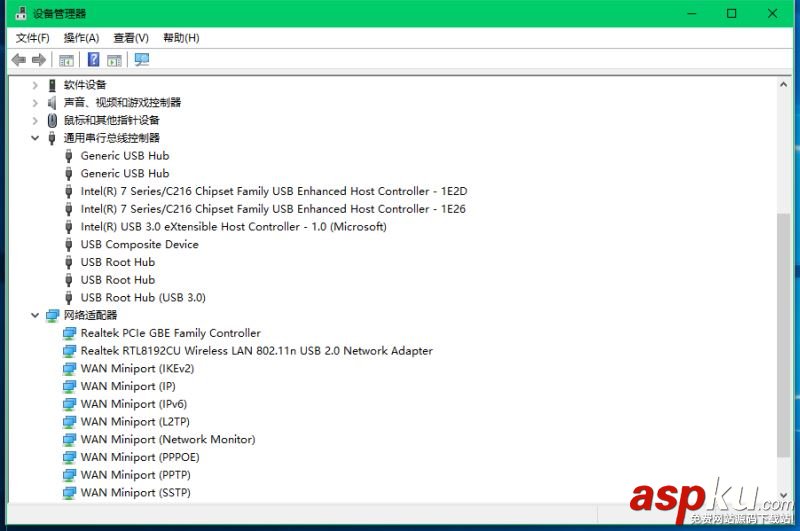
Task: Click the icon of WAN Miniport (L2TP)
Action: (69, 422)
